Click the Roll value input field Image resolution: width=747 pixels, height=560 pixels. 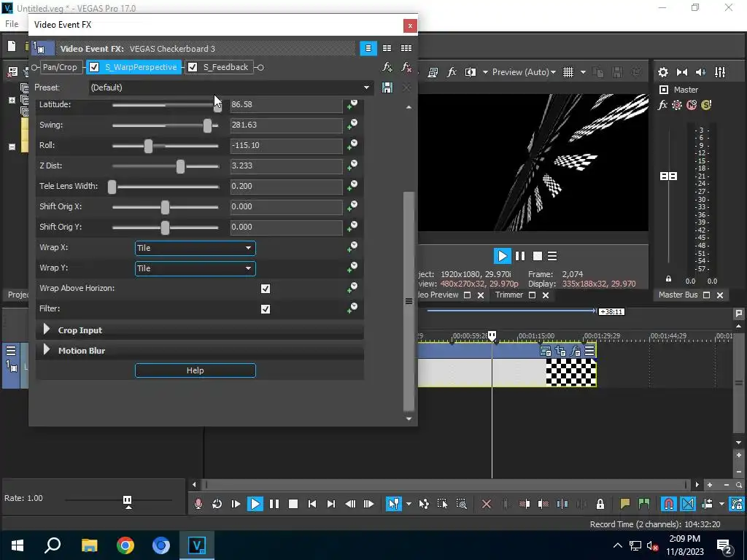pos(286,146)
